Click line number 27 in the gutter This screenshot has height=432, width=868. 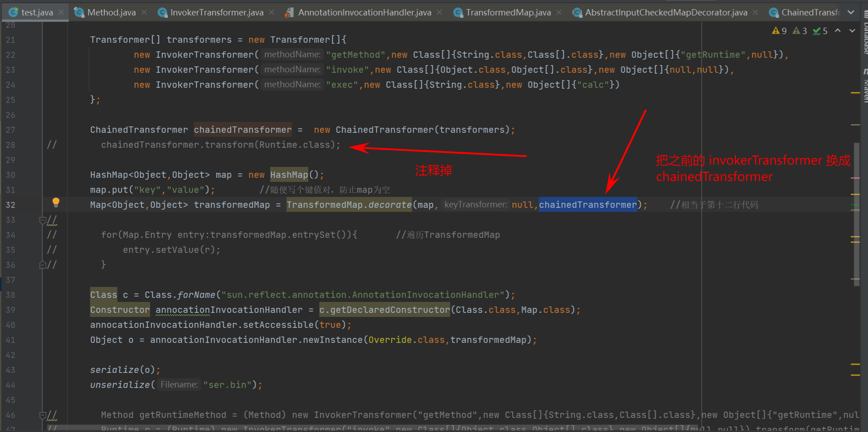pos(10,130)
